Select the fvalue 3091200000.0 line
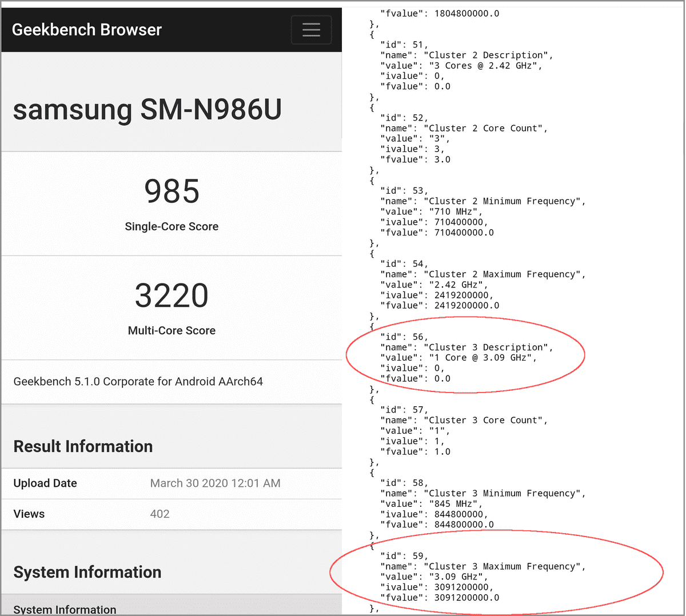 (x=440, y=598)
